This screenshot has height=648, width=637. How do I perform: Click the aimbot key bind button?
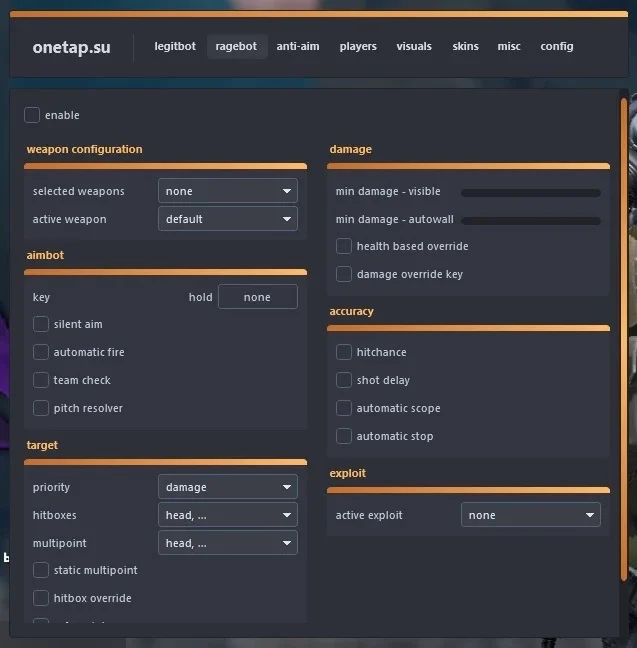click(258, 297)
